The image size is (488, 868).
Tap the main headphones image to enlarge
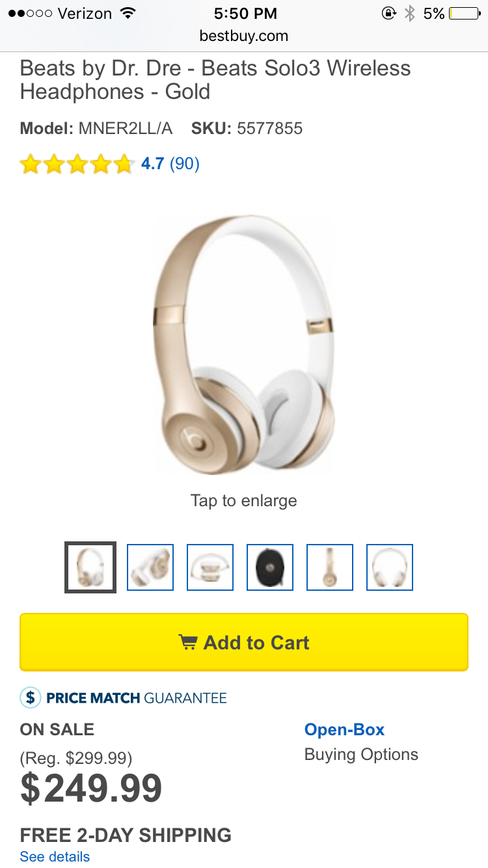pos(244,345)
